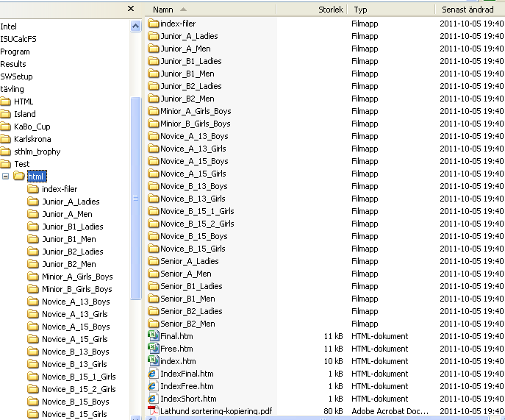Screen dimensions: 505x420
Task: Click Junior_A_Ladies folder icon in file list
Action: pos(154,36)
